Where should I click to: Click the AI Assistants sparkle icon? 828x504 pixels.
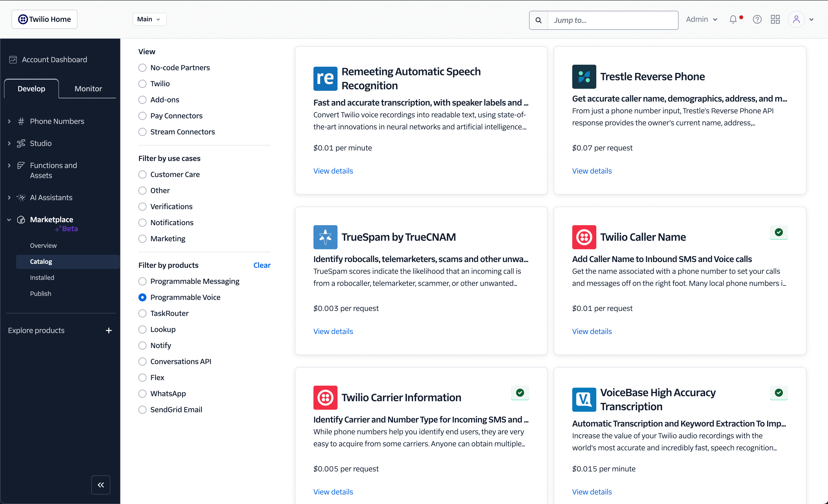(21, 197)
